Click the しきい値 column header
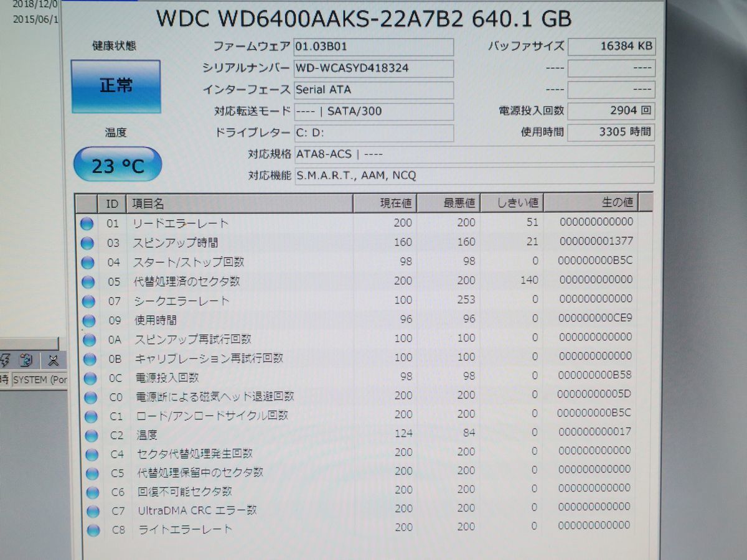Screen dimensions: 747x560 coord(512,202)
